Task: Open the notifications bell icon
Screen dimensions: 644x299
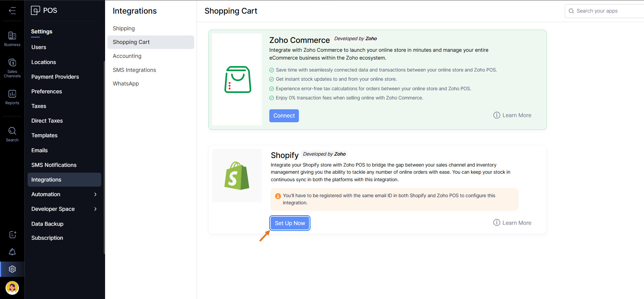Action: tap(12, 252)
